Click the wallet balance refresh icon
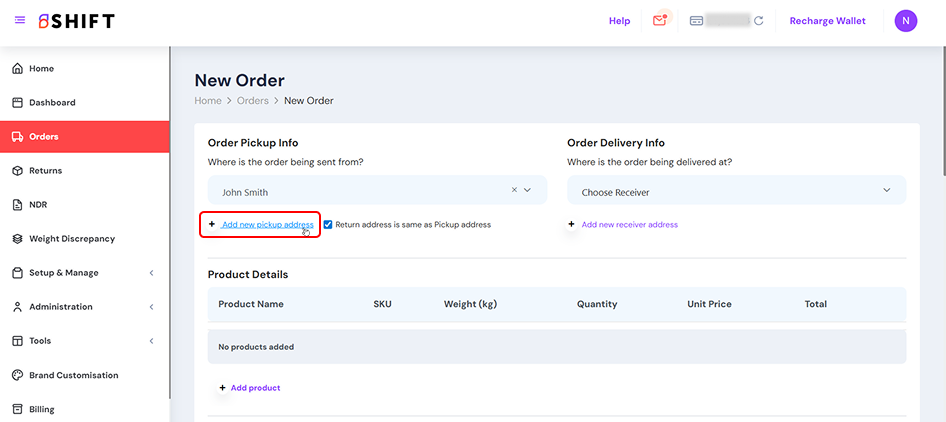The image size is (946, 422). (759, 20)
